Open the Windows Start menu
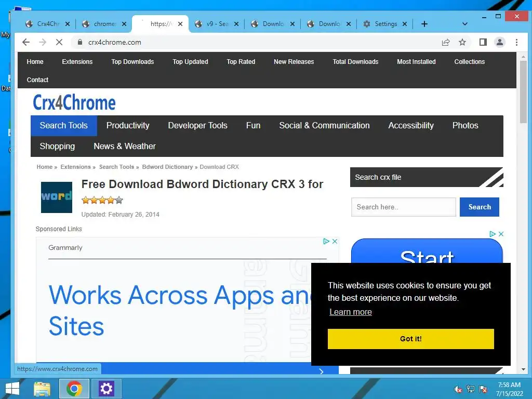This screenshot has width=532, height=399. click(12, 389)
